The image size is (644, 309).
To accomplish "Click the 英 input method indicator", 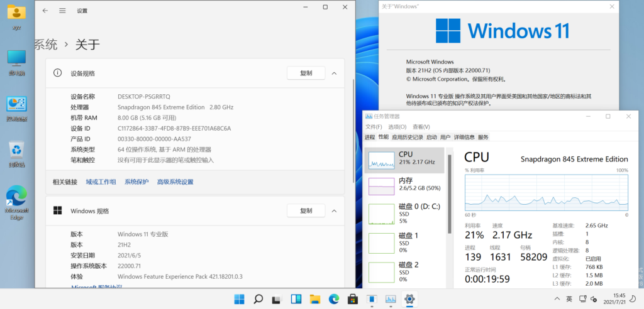I will (x=569, y=299).
